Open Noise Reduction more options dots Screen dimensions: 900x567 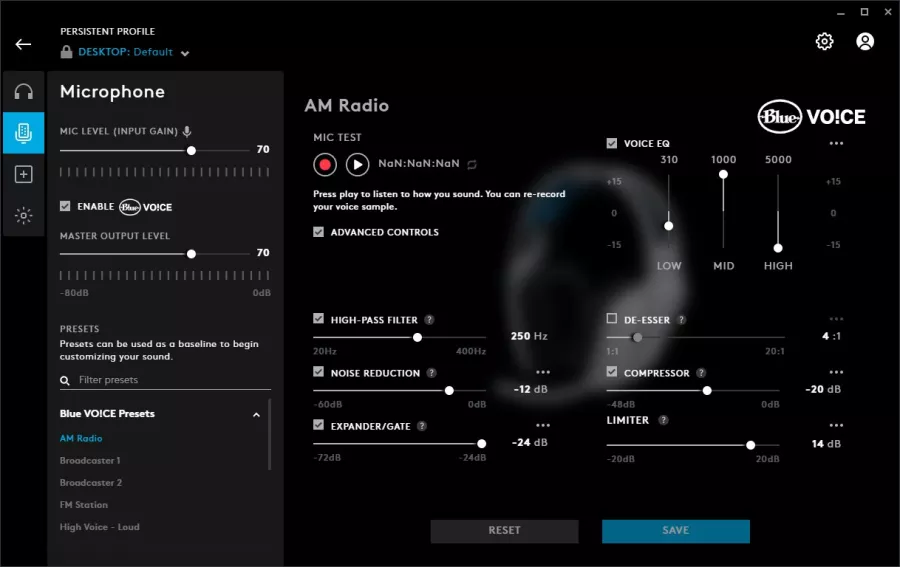pos(543,372)
